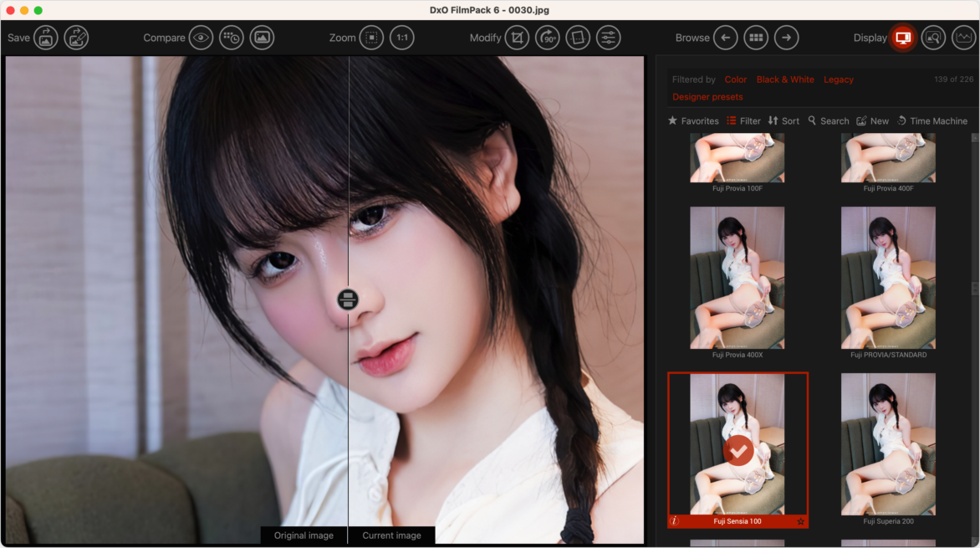Click the Zoom fit-to-screen icon

tap(371, 38)
